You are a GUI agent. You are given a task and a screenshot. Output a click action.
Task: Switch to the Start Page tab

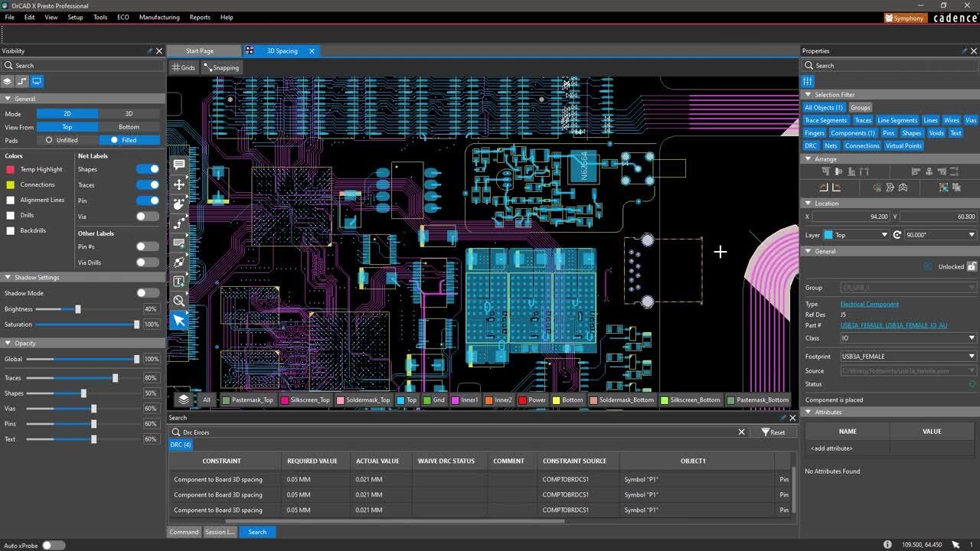(x=201, y=51)
